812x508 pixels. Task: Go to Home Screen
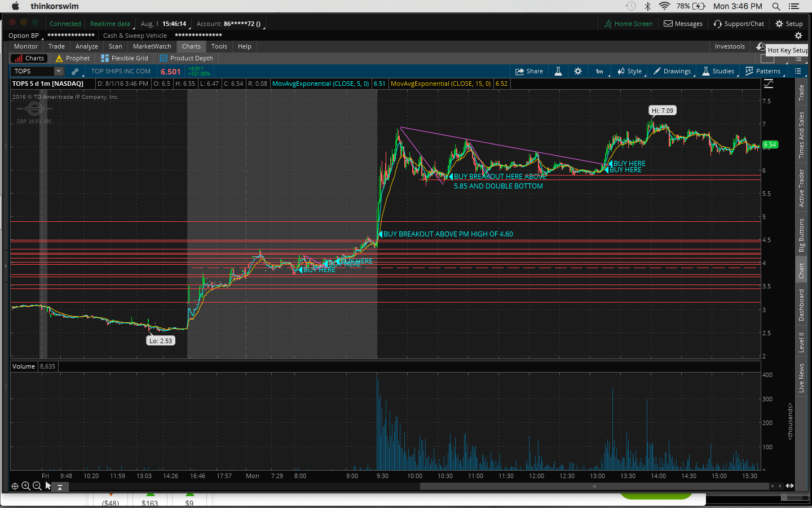coord(628,24)
